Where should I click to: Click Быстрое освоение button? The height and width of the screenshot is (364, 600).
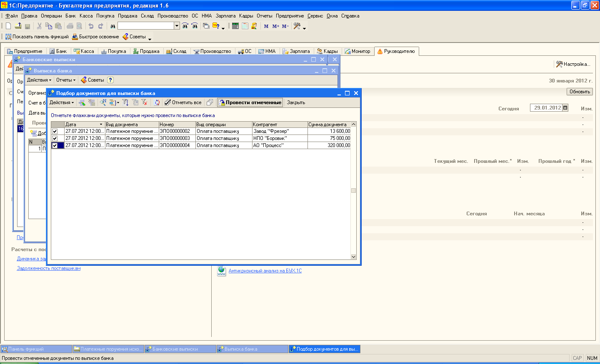(x=95, y=37)
